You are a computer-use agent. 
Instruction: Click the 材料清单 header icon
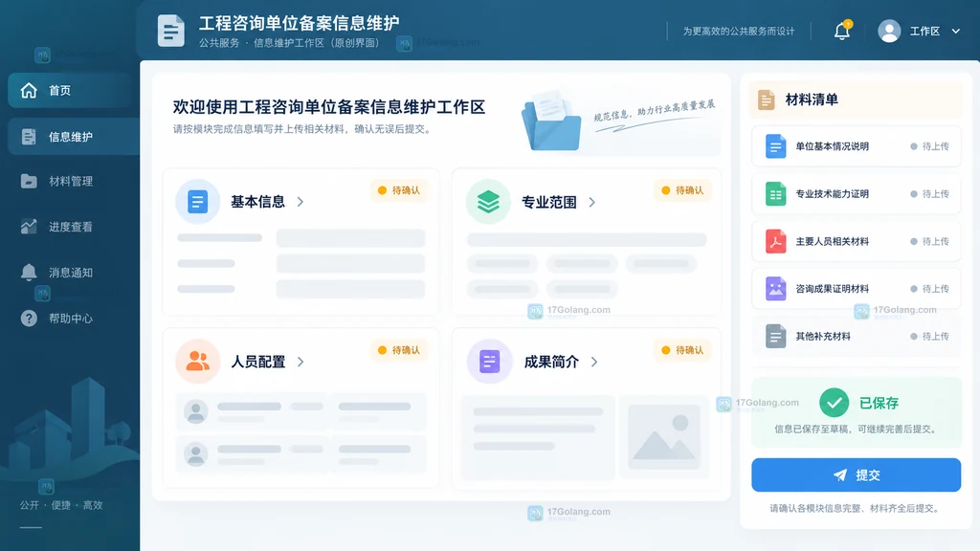pyautogui.click(x=767, y=99)
